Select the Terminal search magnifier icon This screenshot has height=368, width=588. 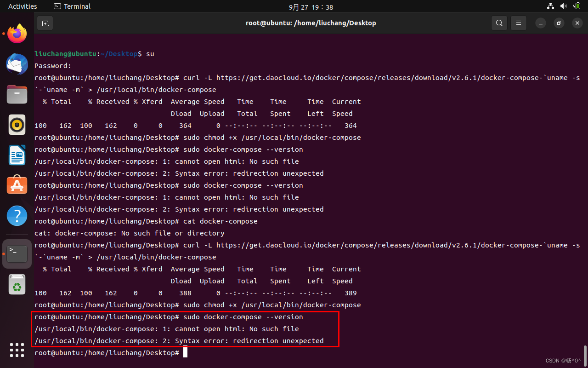click(499, 23)
